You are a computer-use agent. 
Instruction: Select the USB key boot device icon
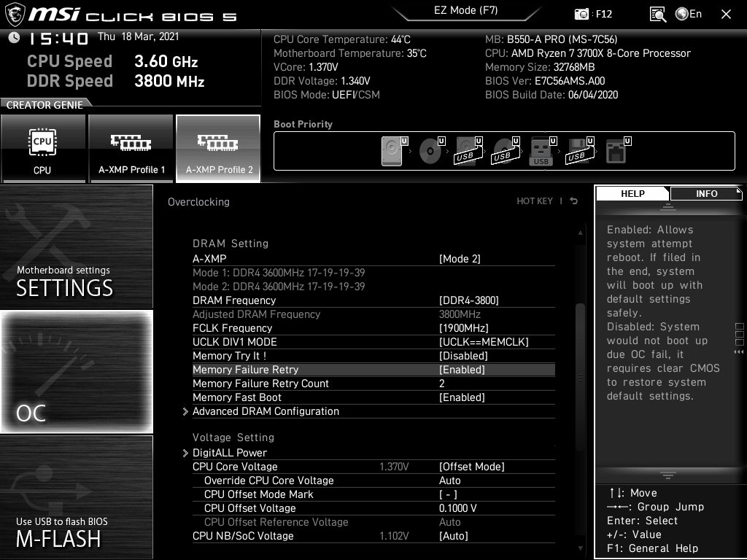click(x=542, y=151)
